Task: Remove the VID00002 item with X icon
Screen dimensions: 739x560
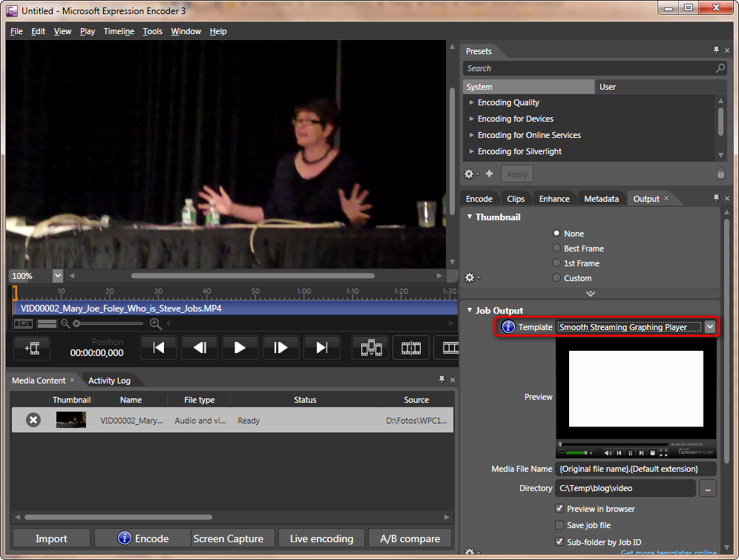Action: (x=33, y=421)
